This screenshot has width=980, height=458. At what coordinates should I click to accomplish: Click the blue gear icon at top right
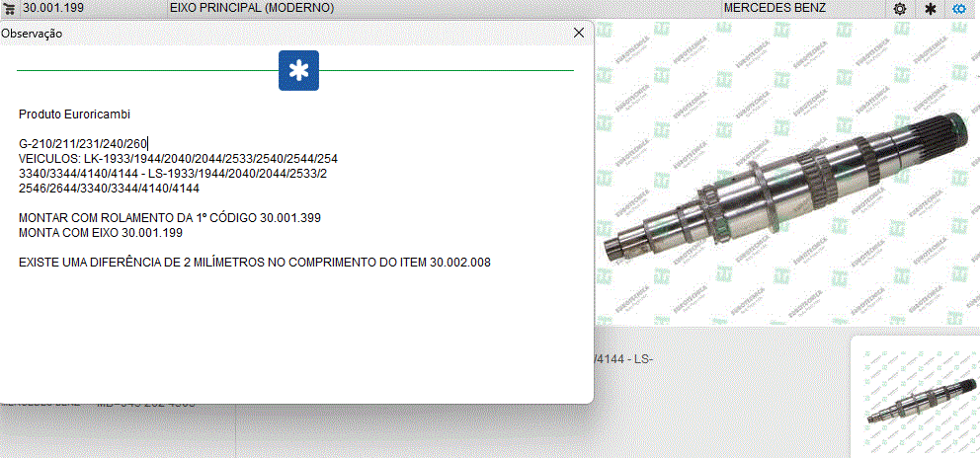tap(958, 8)
